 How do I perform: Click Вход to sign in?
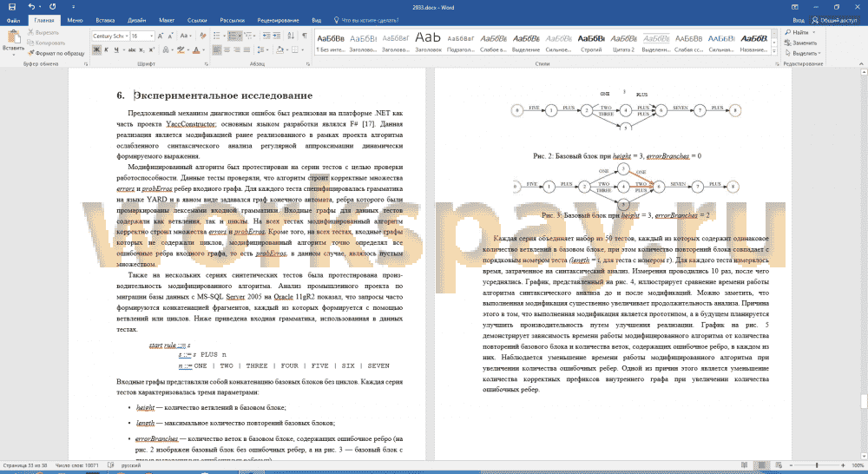(799, 21)
